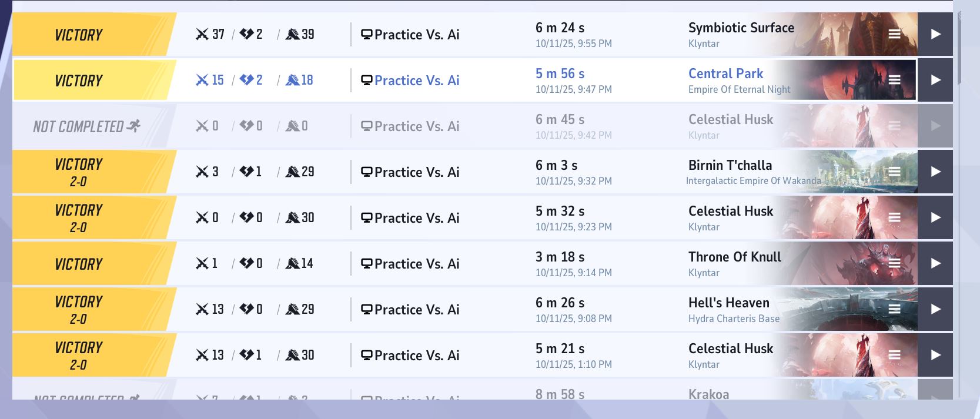The image size is (980, 419).
Task: Click the Central Park map name link
Action: click(725, 73)
